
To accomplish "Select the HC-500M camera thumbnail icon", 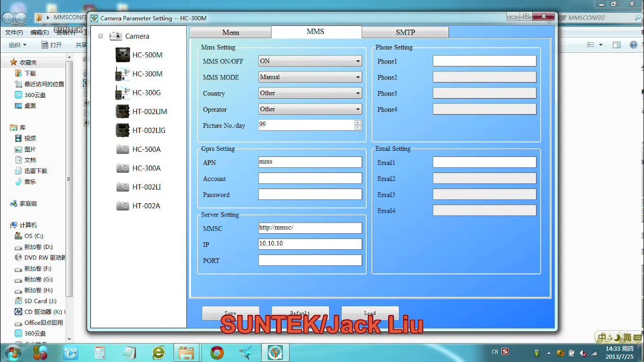I will click(122, 55).
